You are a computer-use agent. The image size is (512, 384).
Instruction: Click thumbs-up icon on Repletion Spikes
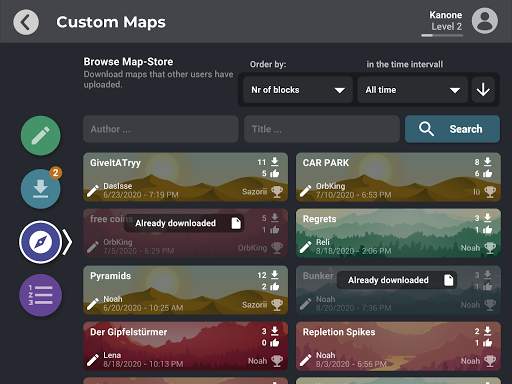point(487,343)
